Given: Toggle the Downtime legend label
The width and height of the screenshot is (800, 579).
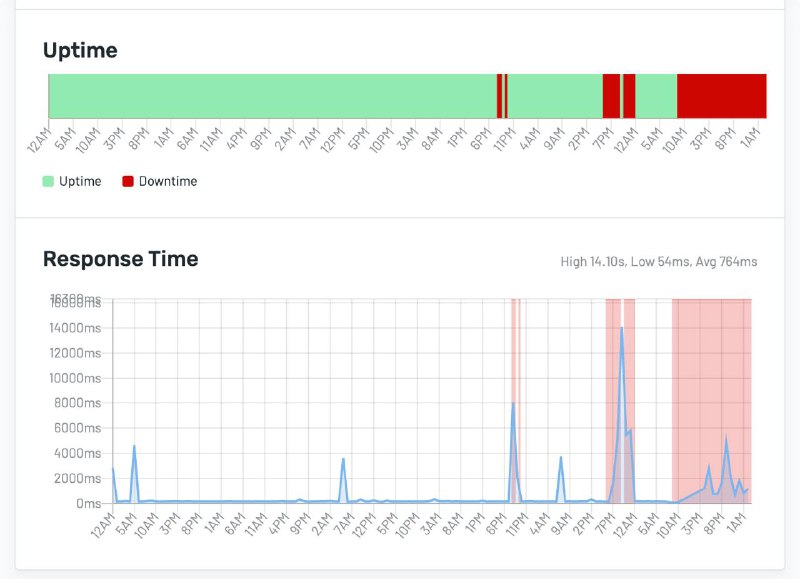Looking at the screenshot, I should pos(167,181).
